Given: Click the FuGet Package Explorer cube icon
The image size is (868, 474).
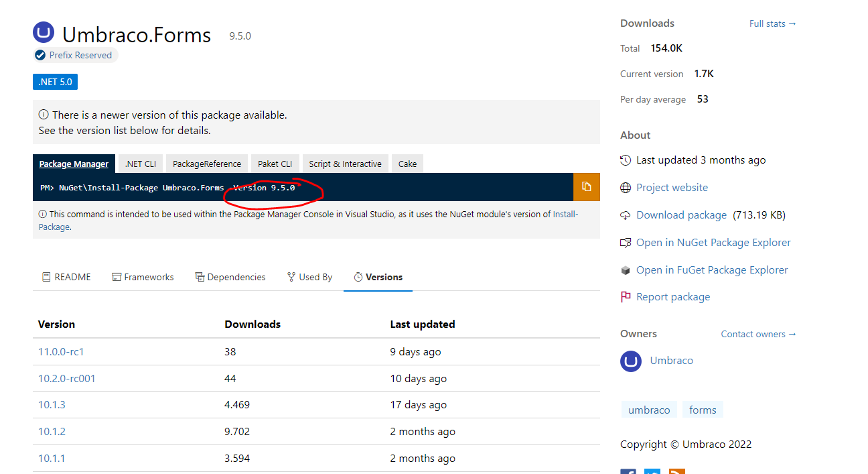Looking at the screenshot, I should point(626,270).
